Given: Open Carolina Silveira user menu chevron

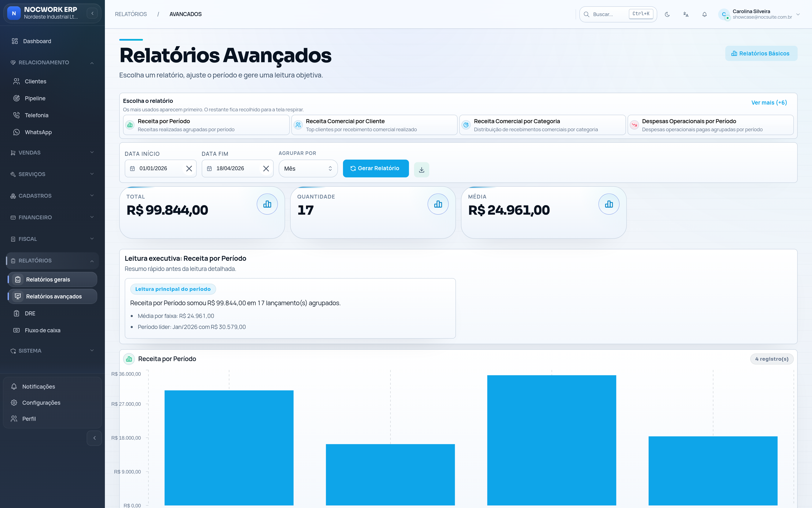Looking at the screenshot, I should point(798,14).
